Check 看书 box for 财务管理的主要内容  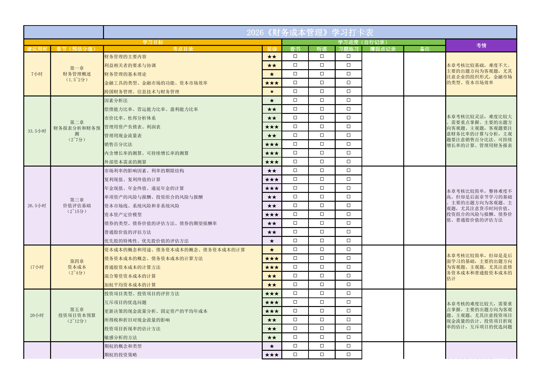[295, 56]
